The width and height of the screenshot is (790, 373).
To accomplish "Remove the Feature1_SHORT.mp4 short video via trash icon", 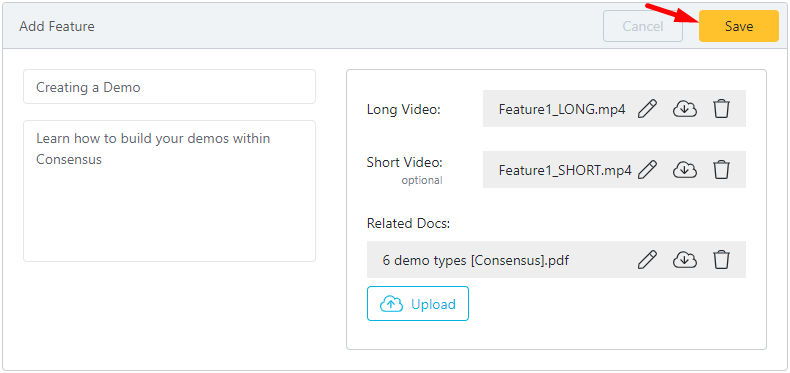I will (721, 169).
